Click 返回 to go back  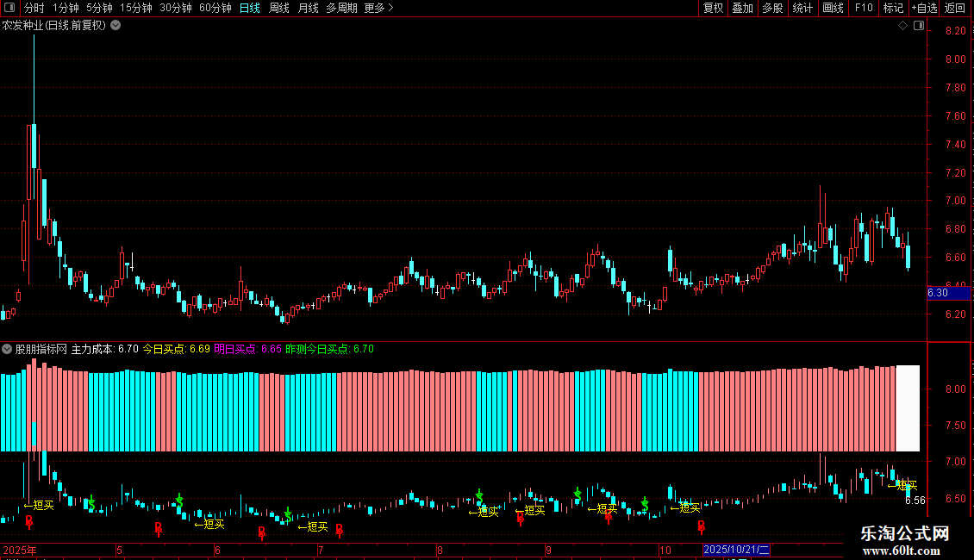955,8
